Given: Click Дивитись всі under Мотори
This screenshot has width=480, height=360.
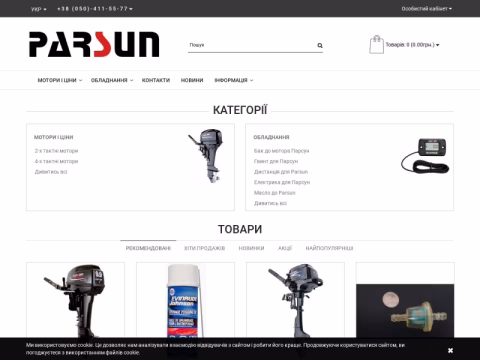Looking at the screenshot, I should coord(51,172).
